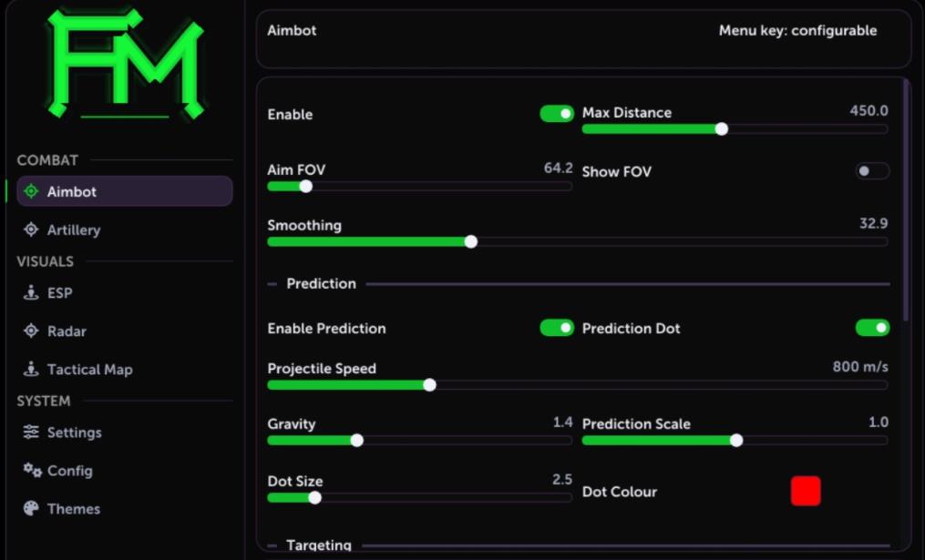Turn off the Prediction Dot toggle
This screenshot has width=925, height=560.
pyautogui.click(x=872, y=328)
